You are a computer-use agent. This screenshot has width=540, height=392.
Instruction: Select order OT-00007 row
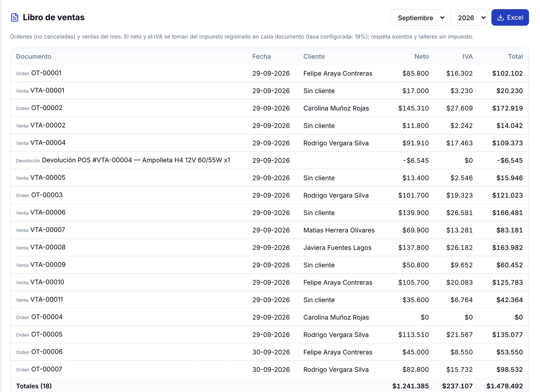tap(269, 369)
